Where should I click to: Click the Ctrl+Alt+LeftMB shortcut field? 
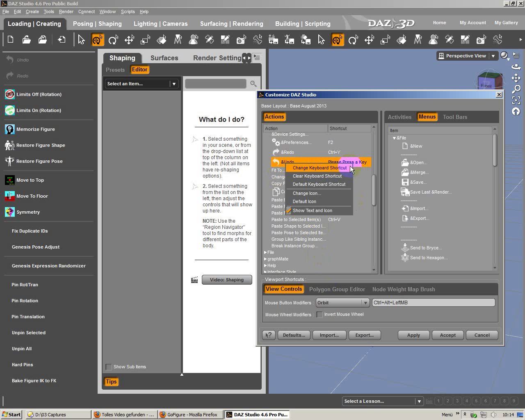pyautogui.click(x=433, y=303)
